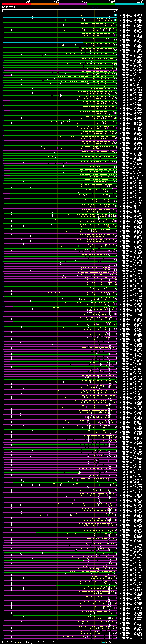Select the UniRef100_Q7PNI8 label
Image resolution: width=146 pixels, height=644 pixels.
(x=131, y=406)
